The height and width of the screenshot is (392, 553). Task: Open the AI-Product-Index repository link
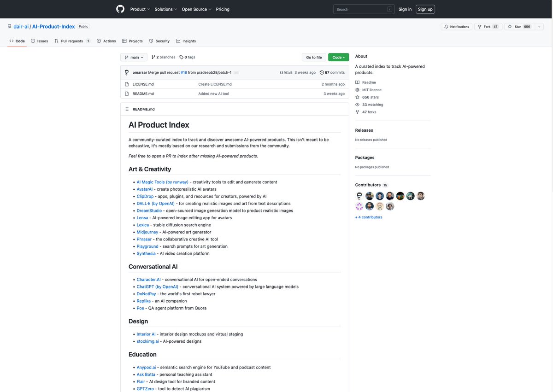coord(53,27)
